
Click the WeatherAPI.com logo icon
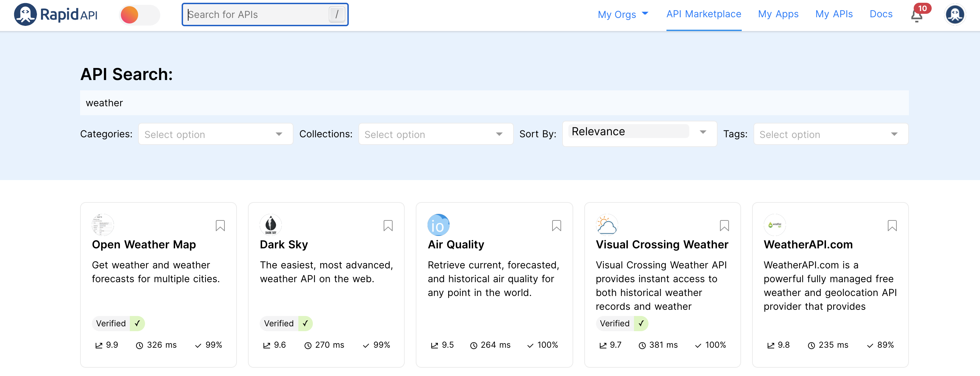tap(775, 225)
